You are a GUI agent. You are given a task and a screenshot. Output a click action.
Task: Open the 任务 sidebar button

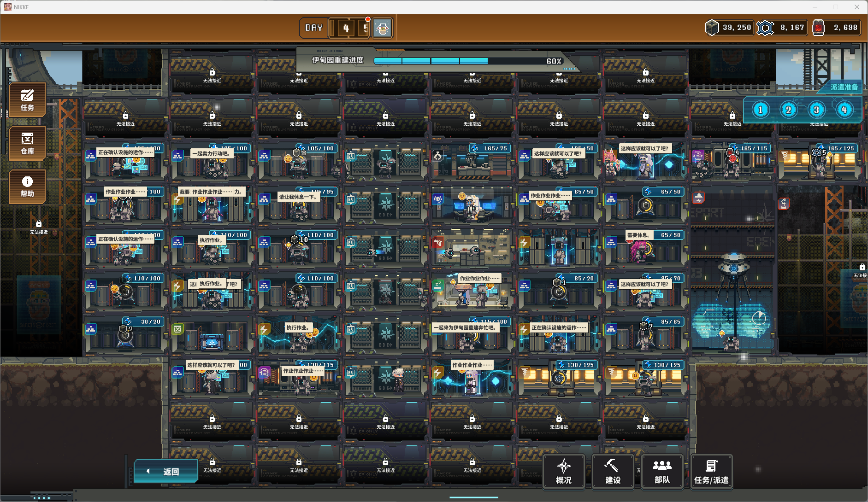click(27, 100)
